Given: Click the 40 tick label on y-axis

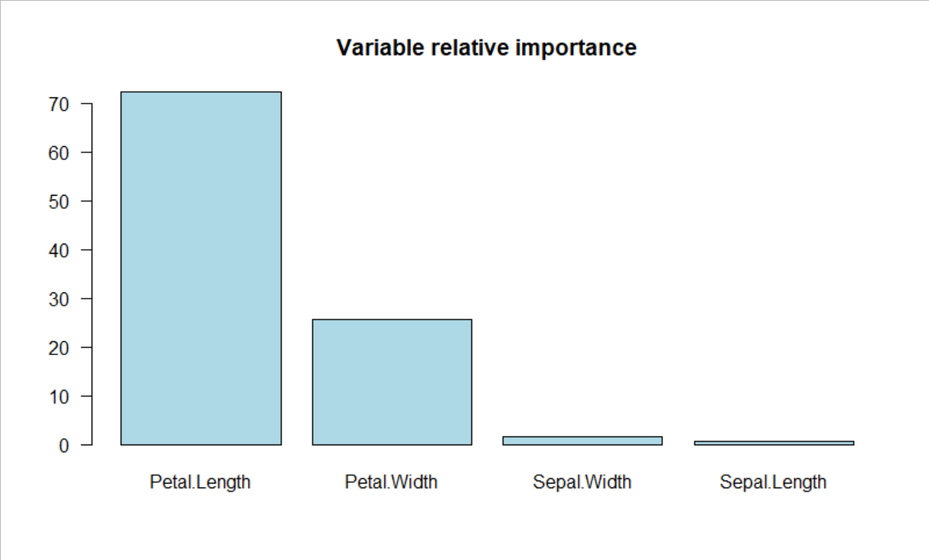Looking at the screenshot, I should (61, 250).
